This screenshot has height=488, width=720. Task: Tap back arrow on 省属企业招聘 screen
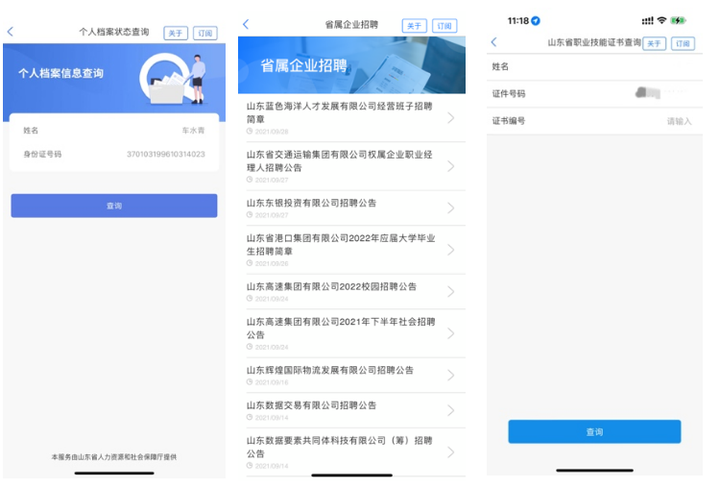click(x=246, y=24)
